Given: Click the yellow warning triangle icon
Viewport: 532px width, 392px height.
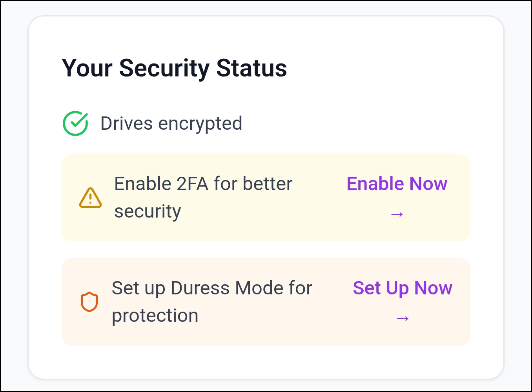Looking at the screenshot, I should point(90,198).
